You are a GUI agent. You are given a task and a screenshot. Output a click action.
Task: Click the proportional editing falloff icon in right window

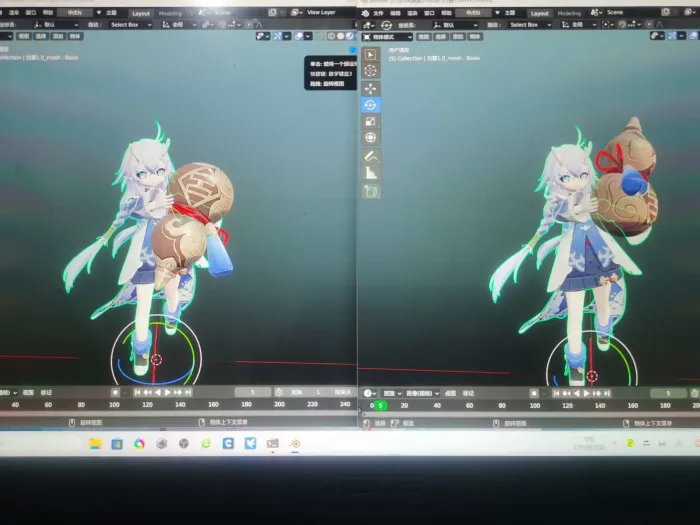pos(659,25)
